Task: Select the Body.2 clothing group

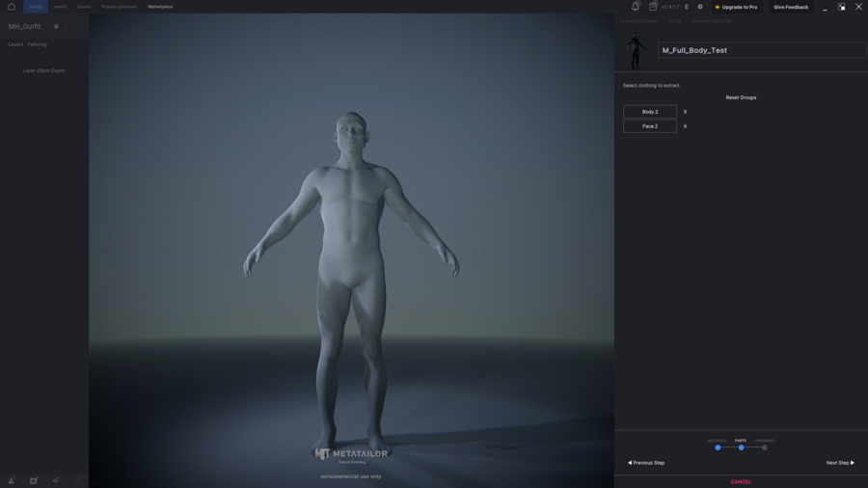Action: pos(650,112)
